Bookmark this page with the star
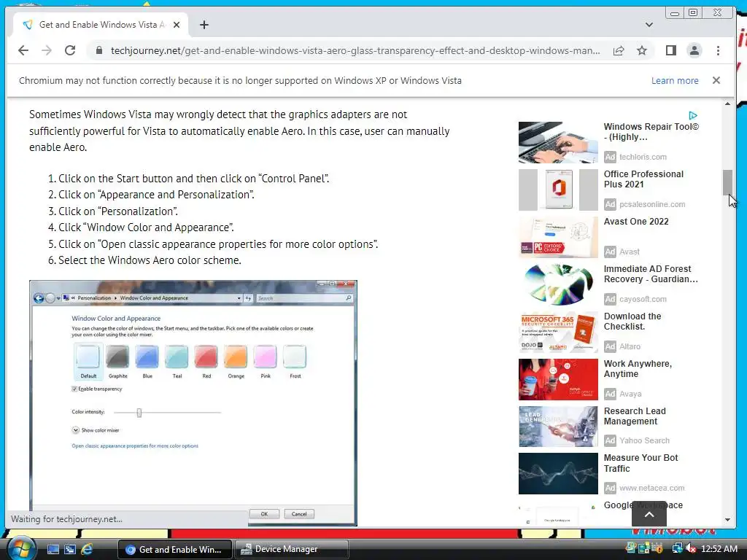Viewport: 747px width, 560px height. click(x=642, y=50)
